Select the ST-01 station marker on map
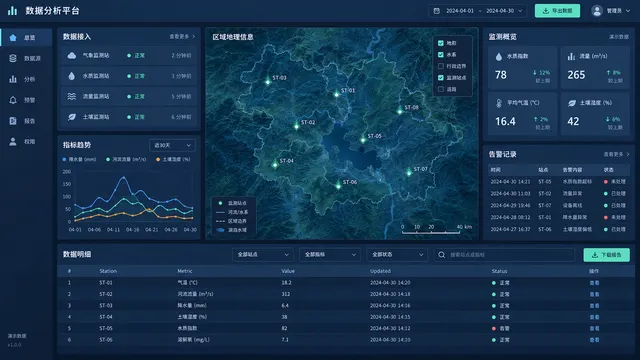 tap(336, 94)
